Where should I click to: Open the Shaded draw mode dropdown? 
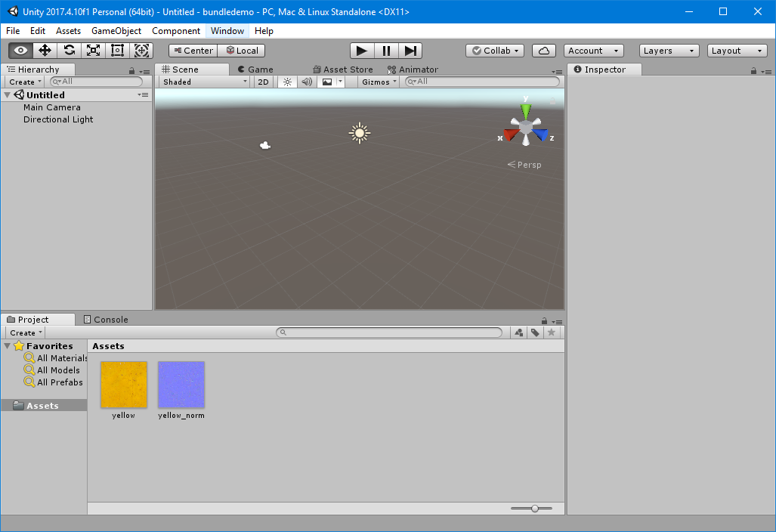pyautogui.click(x=205, y=82)
